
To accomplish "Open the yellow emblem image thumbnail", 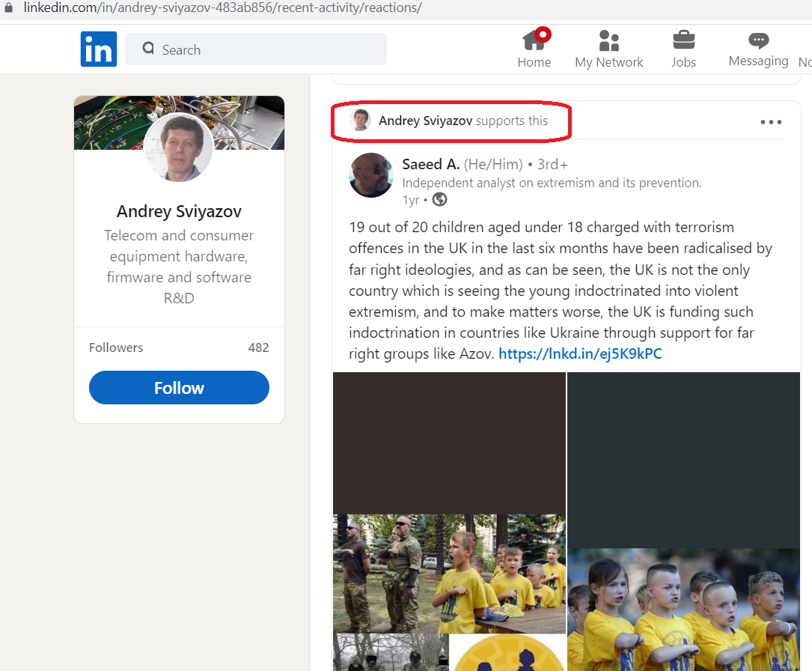I will pyautogui.click(x=507, y=652).
